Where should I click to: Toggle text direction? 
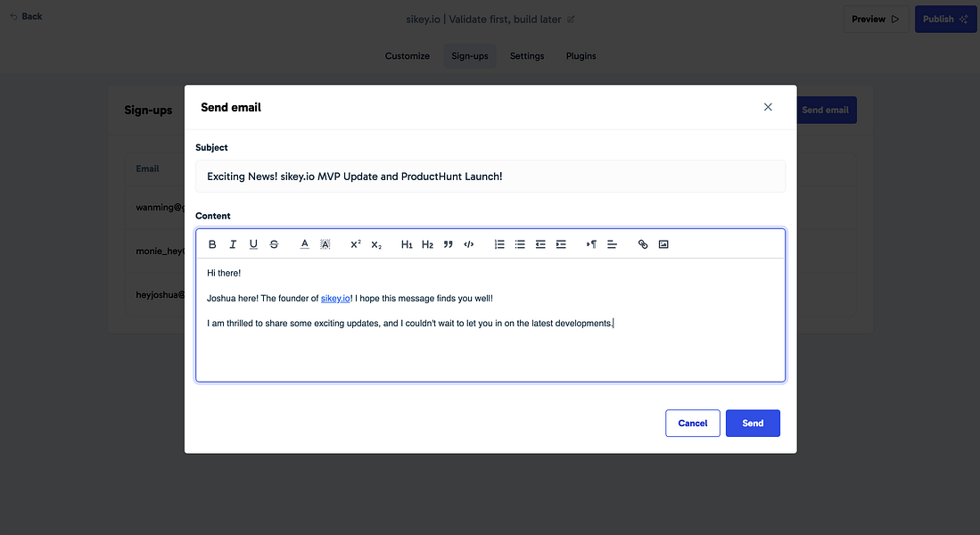[591, 244]
